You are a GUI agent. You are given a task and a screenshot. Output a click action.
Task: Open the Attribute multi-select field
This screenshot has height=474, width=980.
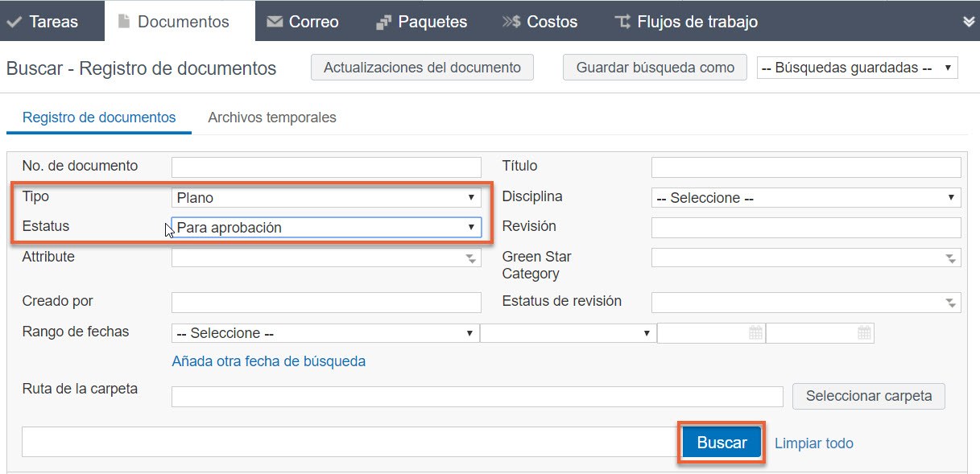click(326, 258)
